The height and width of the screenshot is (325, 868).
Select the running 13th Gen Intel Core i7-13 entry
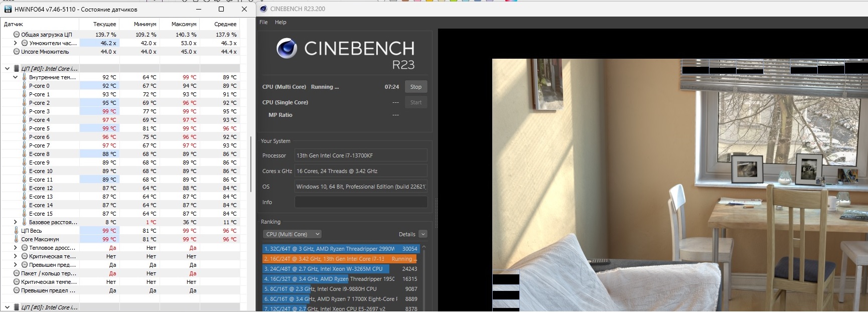click(340, 259)
